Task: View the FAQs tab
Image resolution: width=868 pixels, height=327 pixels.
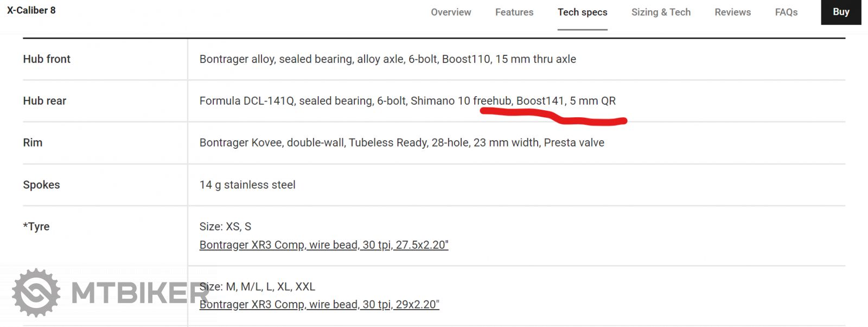Action: (x=786, y=12)
